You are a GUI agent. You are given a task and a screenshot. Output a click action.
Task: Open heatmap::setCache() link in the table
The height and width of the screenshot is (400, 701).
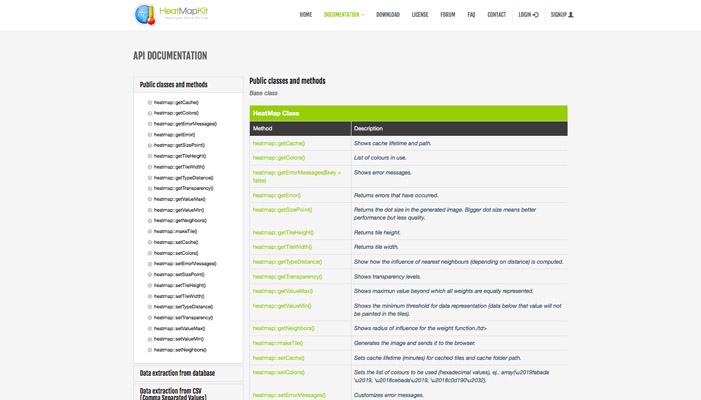(x=279, y=358)
